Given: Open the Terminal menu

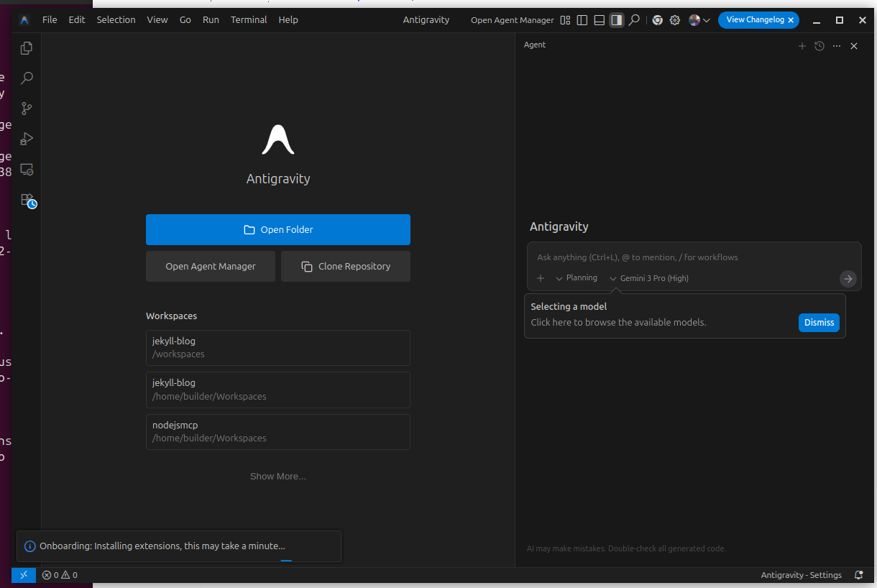Looking at the screenshot, I should 249,20.
